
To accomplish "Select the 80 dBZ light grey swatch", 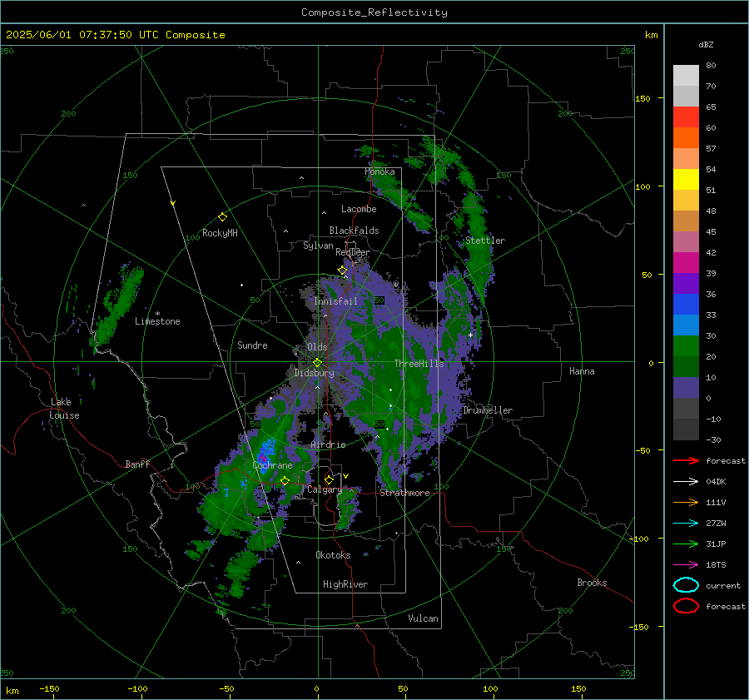I will point(686,75).
